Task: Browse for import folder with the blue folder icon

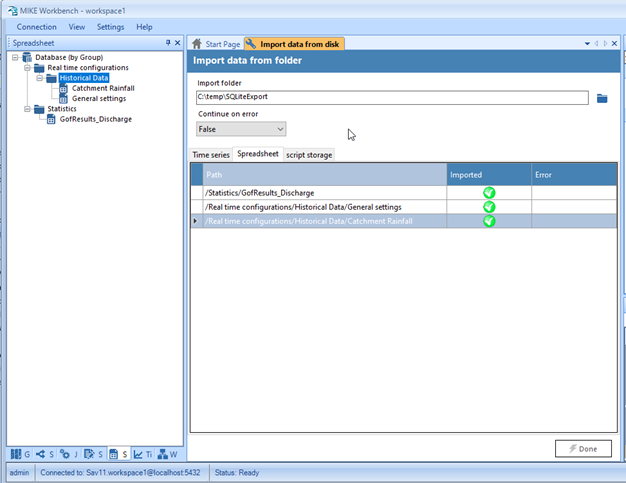Action: coord(602,98)
